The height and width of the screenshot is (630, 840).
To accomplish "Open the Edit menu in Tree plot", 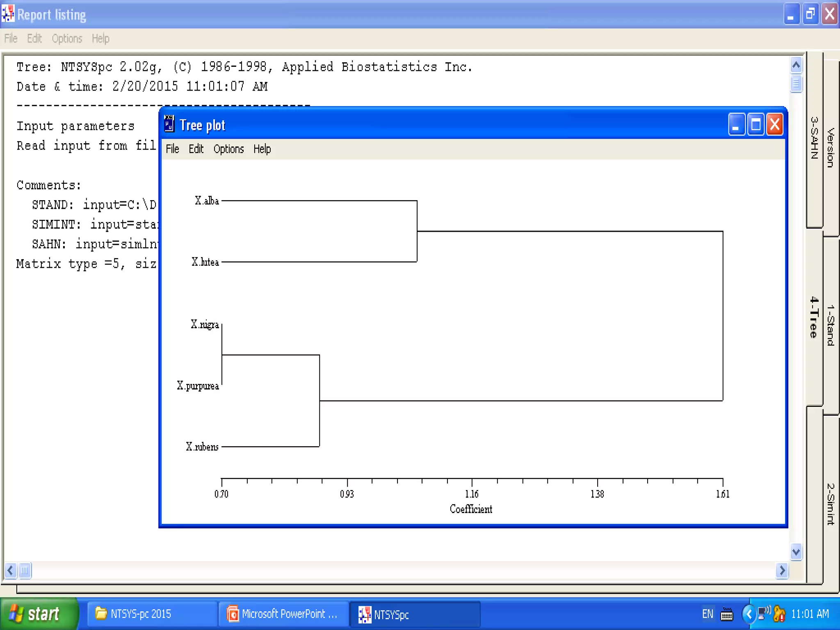I will pyautogui.click(x=196, y=149).
